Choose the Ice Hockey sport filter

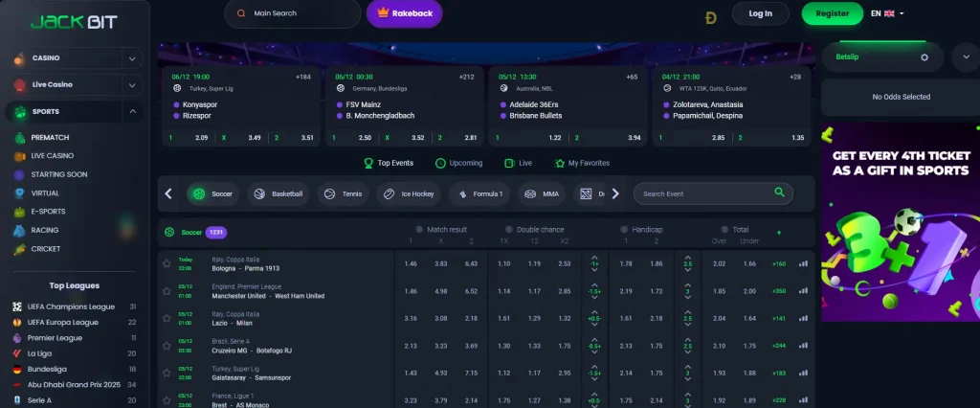click(409, 194)
